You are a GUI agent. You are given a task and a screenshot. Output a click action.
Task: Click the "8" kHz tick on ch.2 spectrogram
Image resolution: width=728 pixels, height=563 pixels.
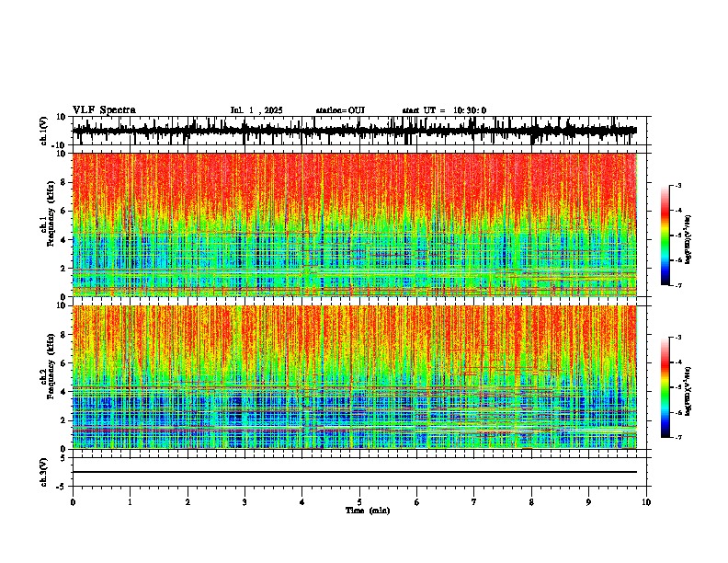pyautogui.click(x=64, y=335)
